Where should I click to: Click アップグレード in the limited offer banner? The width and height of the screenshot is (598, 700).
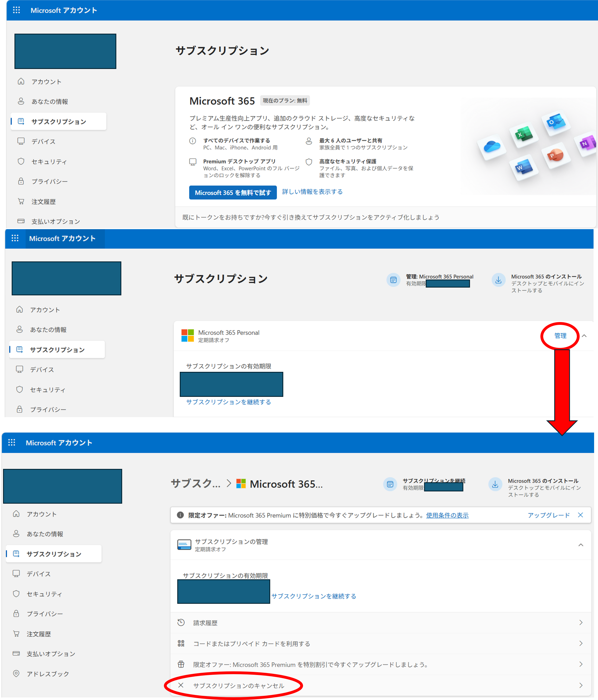(x=549, y=515)
